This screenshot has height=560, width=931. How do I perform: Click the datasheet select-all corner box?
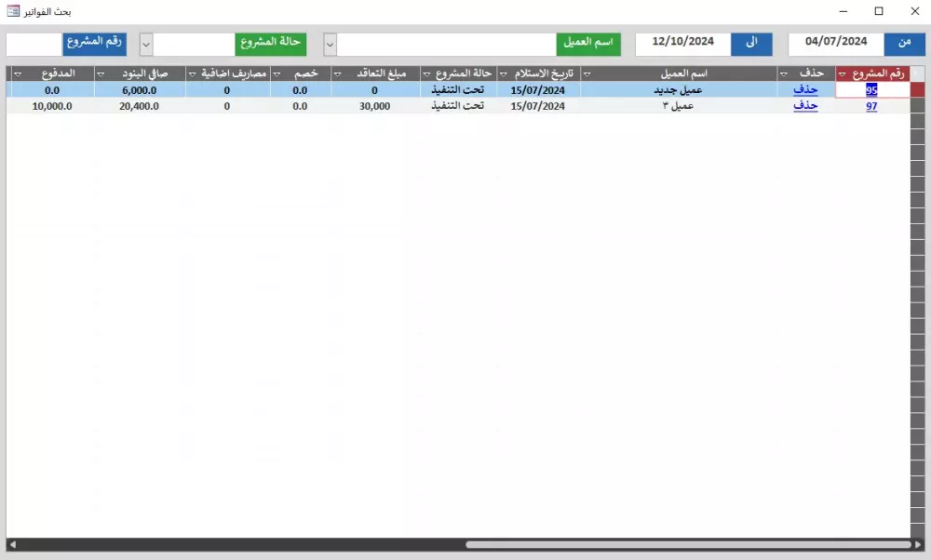[x=917, y=73]
